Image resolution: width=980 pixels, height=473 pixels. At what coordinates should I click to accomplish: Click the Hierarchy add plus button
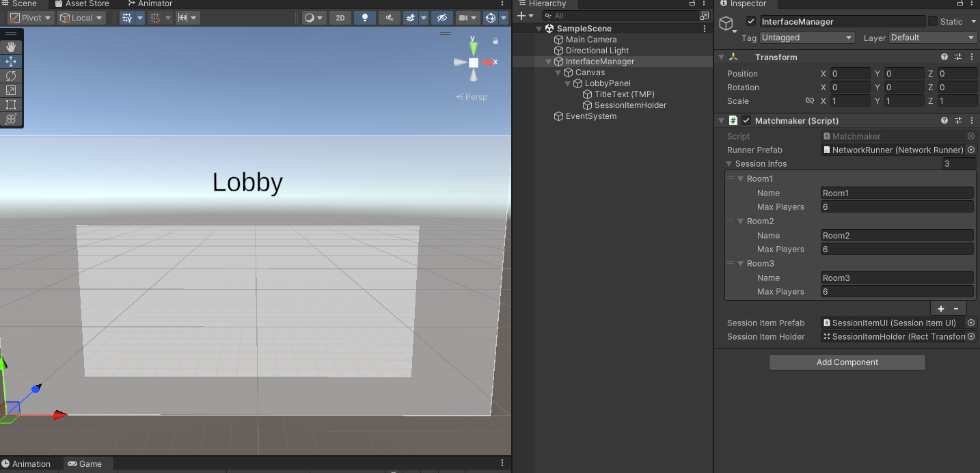pyautogui.click(x=521, y=16)
